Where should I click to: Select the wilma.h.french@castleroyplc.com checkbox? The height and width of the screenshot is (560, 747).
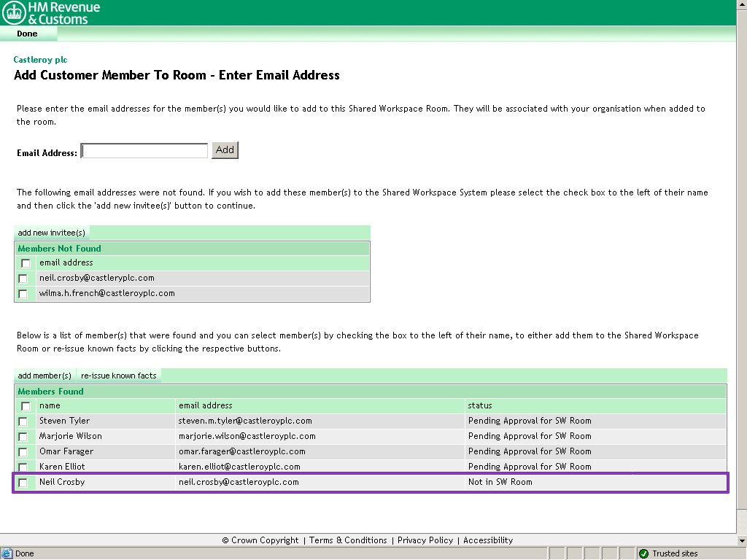23,294
